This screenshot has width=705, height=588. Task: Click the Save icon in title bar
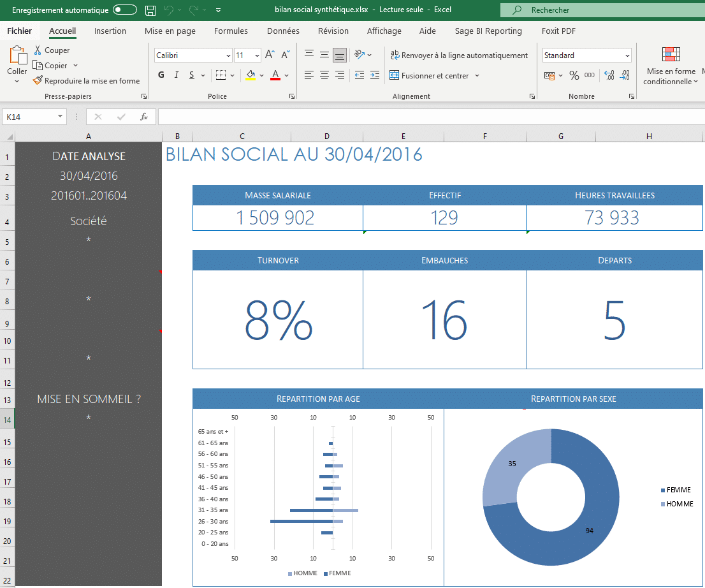coord(150,10)
